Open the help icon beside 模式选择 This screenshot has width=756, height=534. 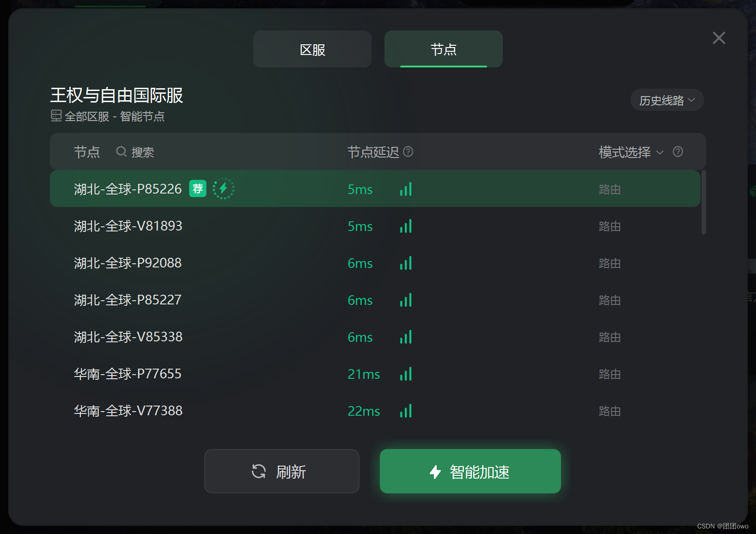coord(677,152)
